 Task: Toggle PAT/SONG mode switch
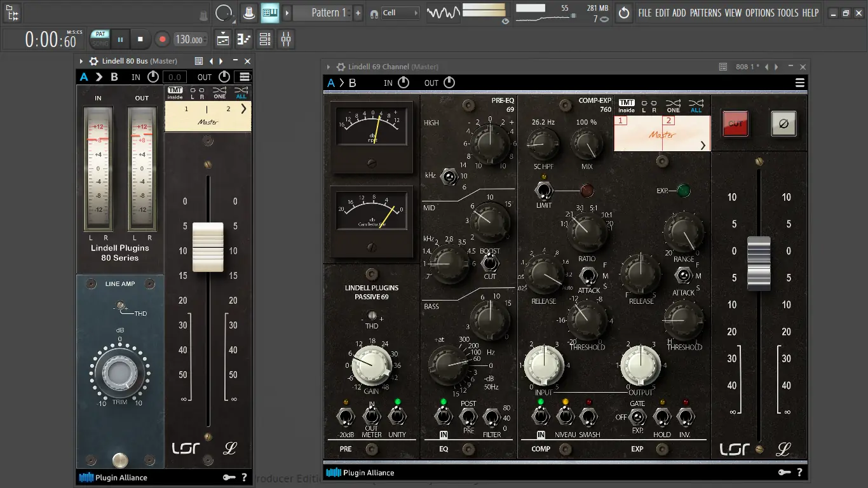(100, 39)
